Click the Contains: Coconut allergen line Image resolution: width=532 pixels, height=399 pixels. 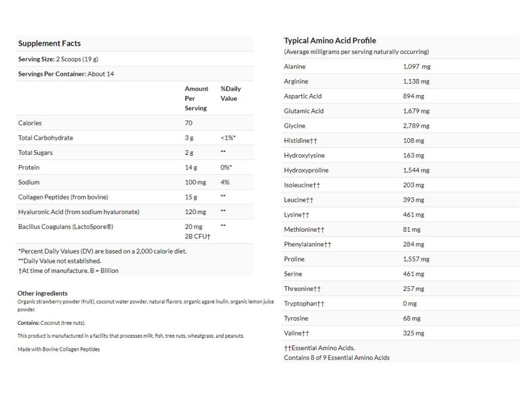(51, 323)
